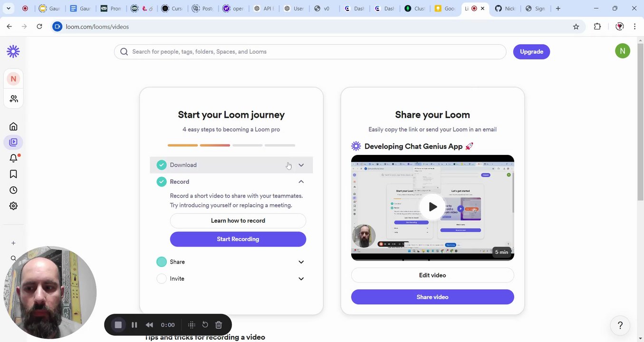The width and height of the screenshot is (644, 342).
Task: Expand the Share step chevron
Action: click(x=301, y=262)
